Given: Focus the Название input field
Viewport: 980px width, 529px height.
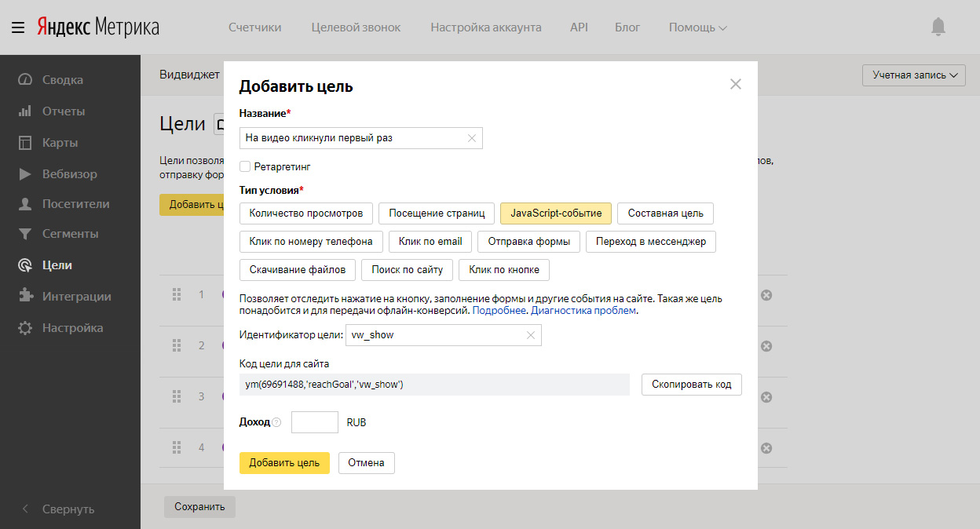Looking at the screenshot, I should point(361,138).
